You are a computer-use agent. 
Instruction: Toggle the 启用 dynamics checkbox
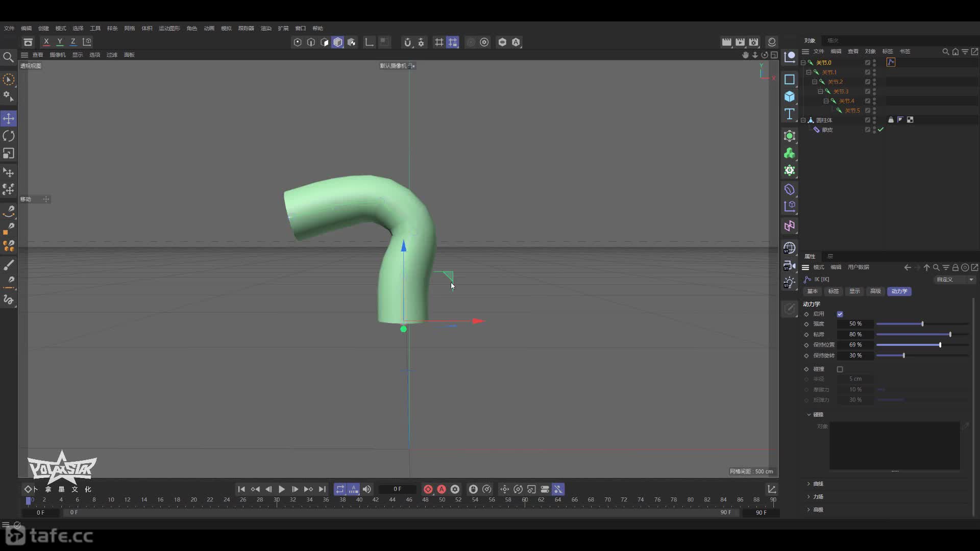(x=840, y=314)
